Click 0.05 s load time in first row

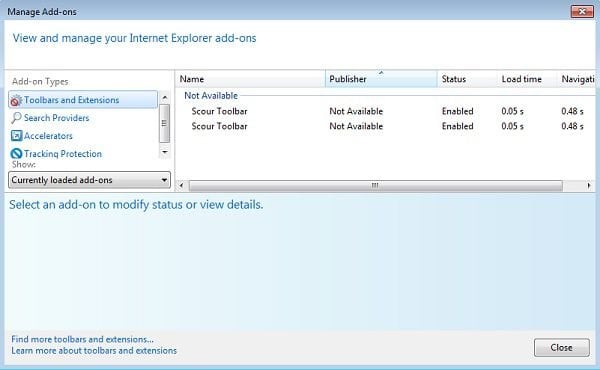tap(512, 111)
